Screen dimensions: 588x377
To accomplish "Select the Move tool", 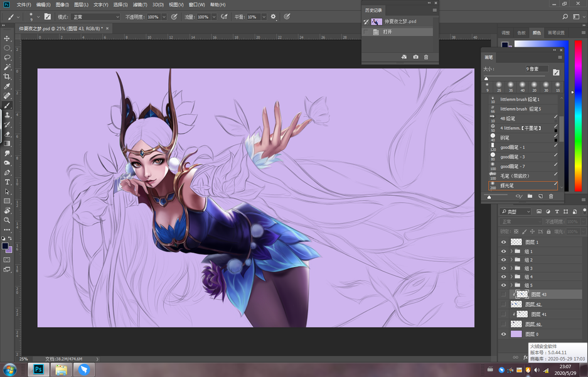I will 7,38.
